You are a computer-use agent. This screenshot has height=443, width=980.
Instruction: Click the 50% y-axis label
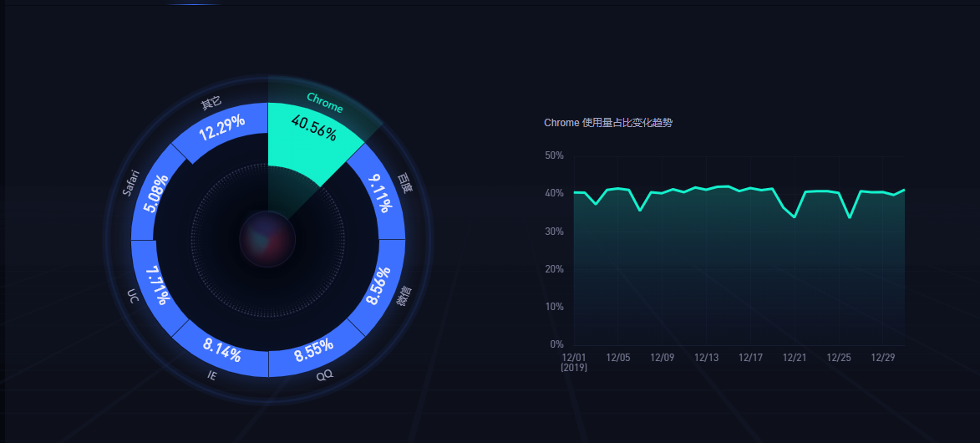(556, 155)
